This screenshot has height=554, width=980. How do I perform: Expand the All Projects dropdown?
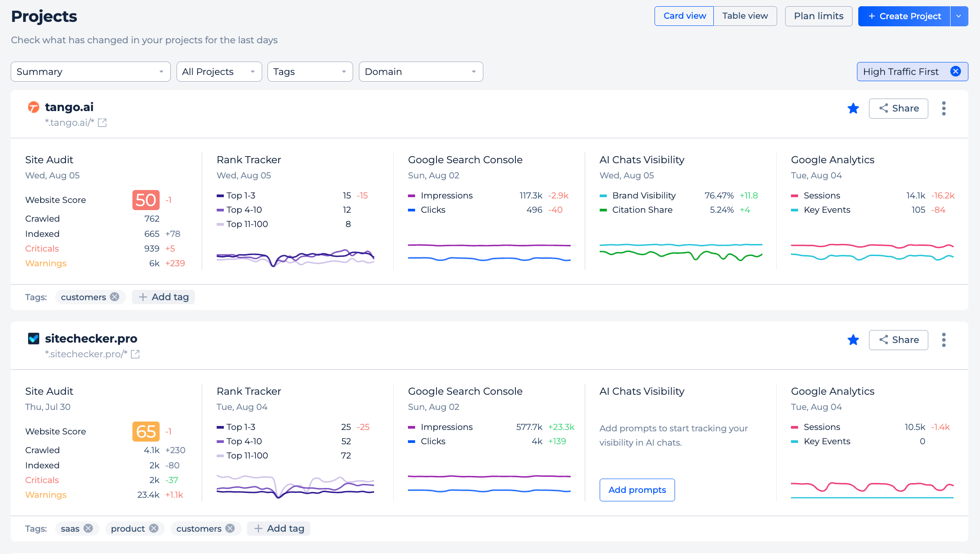[x=219, y=72]
